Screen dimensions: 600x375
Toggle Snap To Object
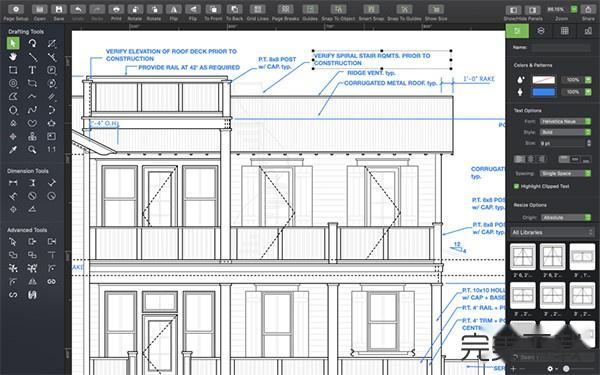coord(338,9)
